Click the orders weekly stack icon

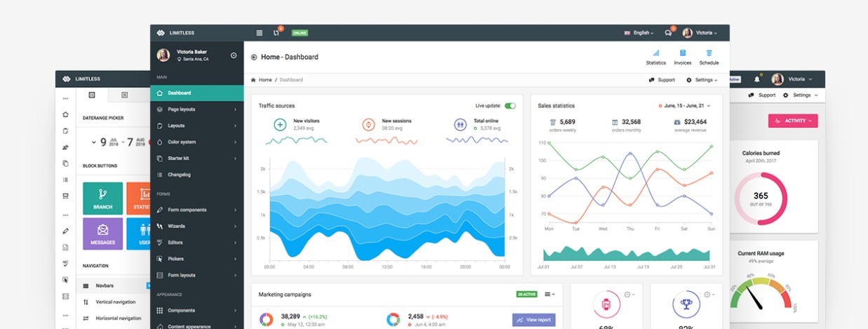tap(552, 122)
